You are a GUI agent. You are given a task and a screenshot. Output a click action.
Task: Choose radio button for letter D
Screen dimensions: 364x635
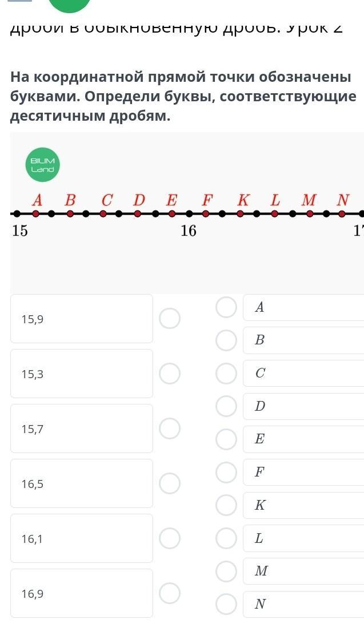tap(226, 406)
